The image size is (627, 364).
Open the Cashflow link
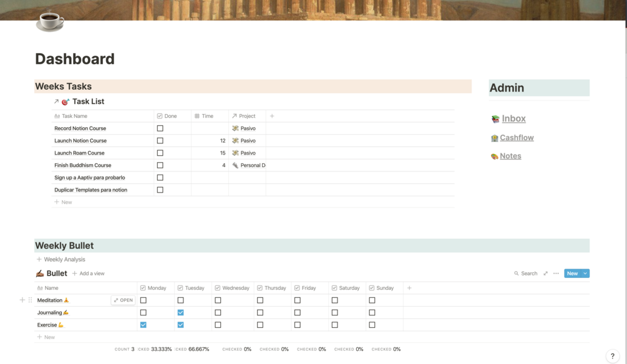click(x=517, y=138)
